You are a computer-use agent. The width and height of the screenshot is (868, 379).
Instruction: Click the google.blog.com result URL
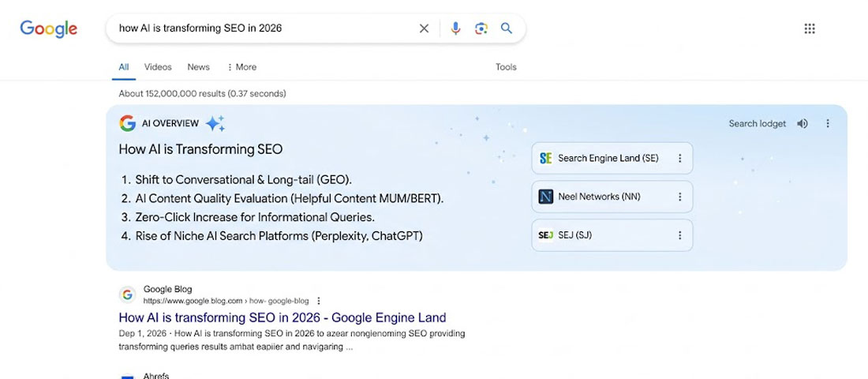(226, 301)
